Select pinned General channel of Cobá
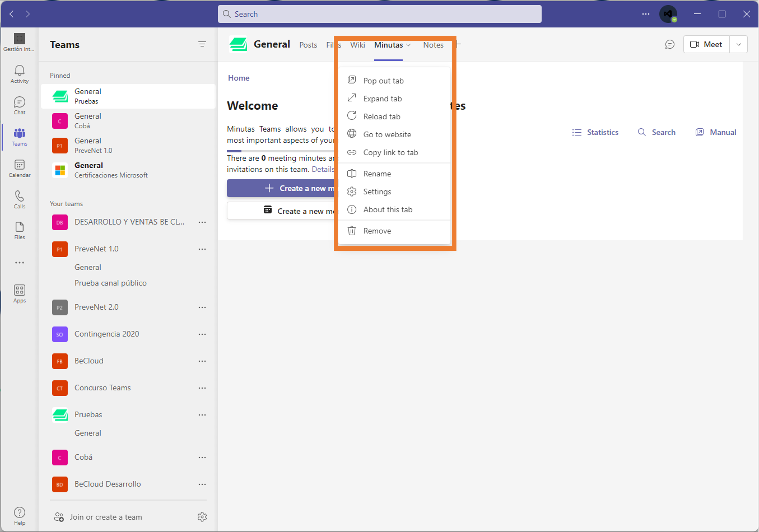The image size is (759, 532). (128, 121)
